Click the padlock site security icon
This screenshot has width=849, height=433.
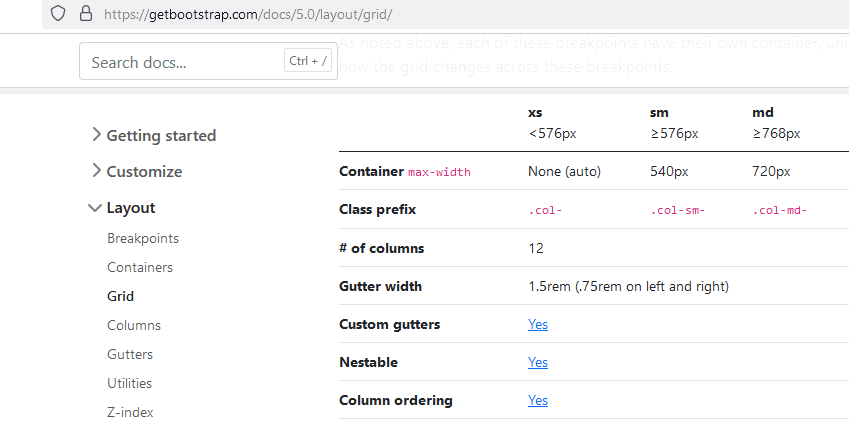[x=84, y=14]
